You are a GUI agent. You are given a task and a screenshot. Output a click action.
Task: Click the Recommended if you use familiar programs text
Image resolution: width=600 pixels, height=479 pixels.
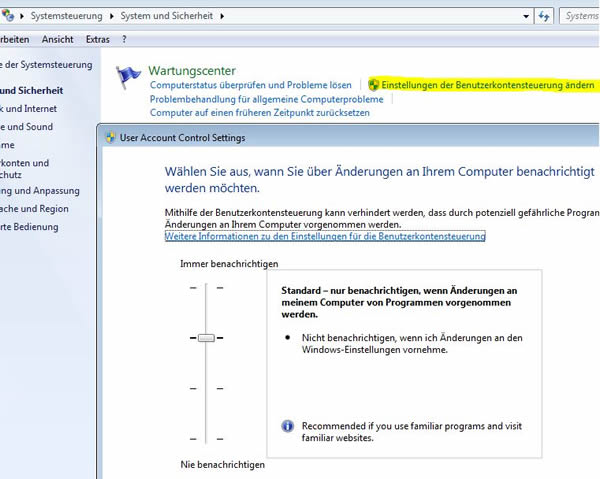[412, 432]
